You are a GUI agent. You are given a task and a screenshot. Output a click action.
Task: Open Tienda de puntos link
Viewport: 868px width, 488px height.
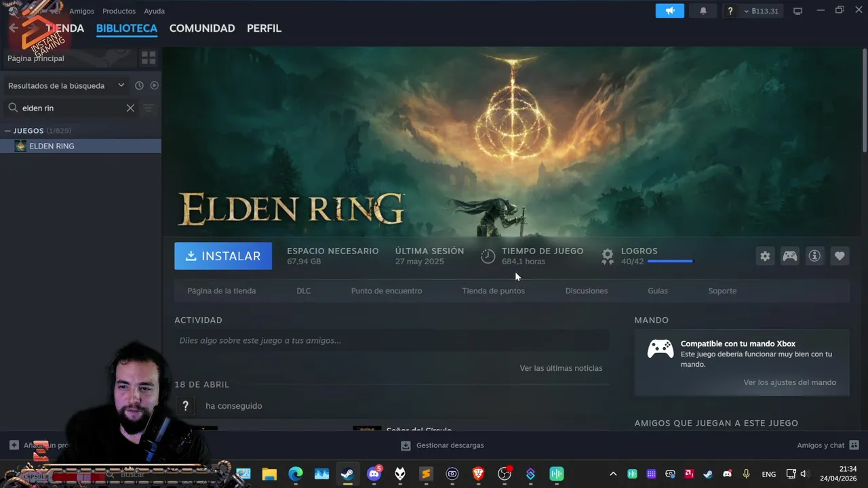494,291
